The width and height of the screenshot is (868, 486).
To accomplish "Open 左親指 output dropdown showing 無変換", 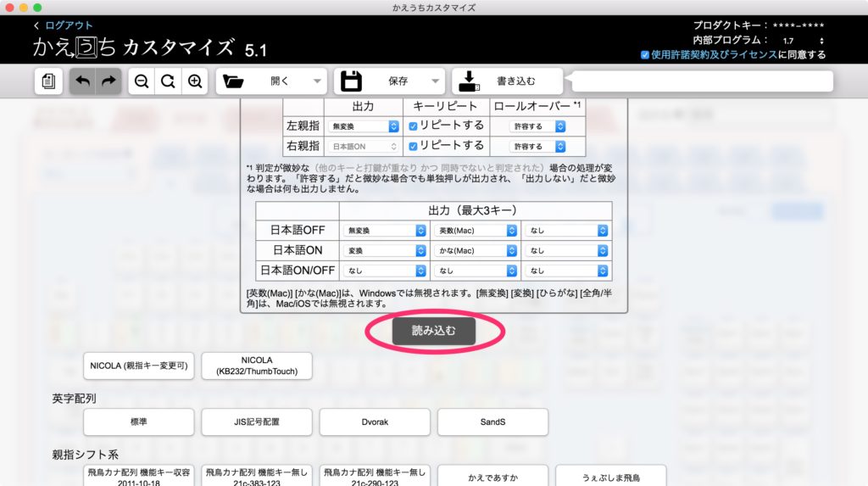I will click(363, 126).
